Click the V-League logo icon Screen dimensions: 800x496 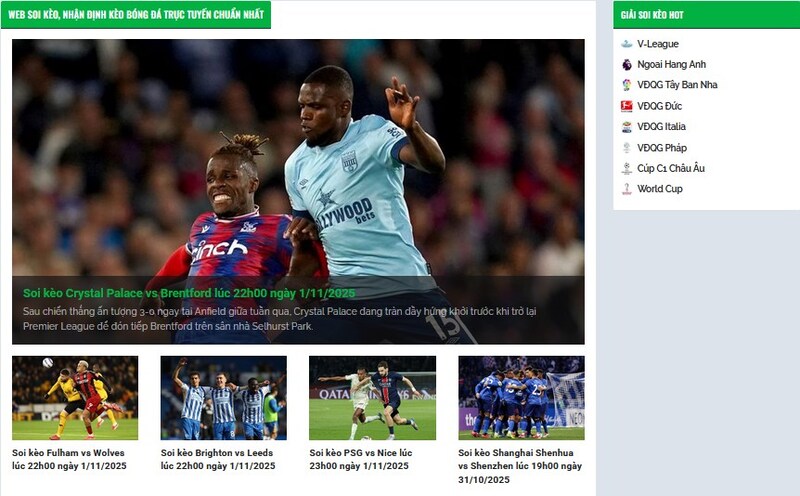626,44
